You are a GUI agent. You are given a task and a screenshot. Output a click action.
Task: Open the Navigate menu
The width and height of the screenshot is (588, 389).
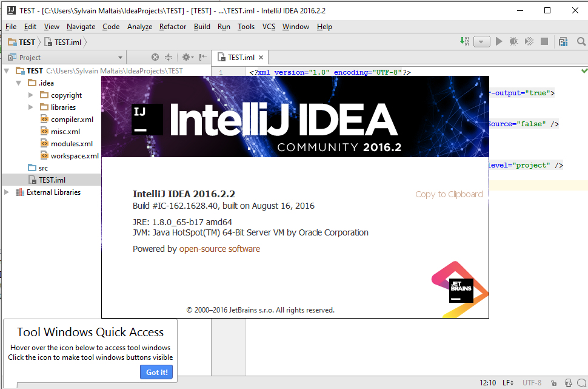click(81, 26)
